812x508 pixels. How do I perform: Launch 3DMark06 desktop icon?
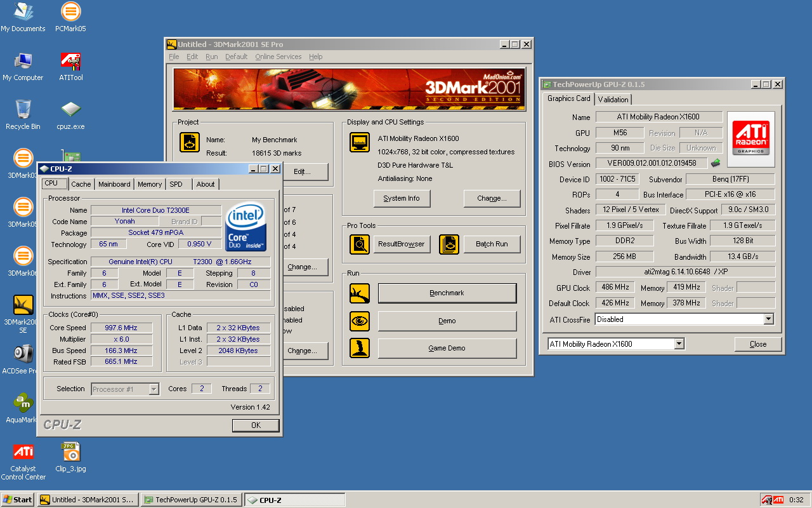23,262
